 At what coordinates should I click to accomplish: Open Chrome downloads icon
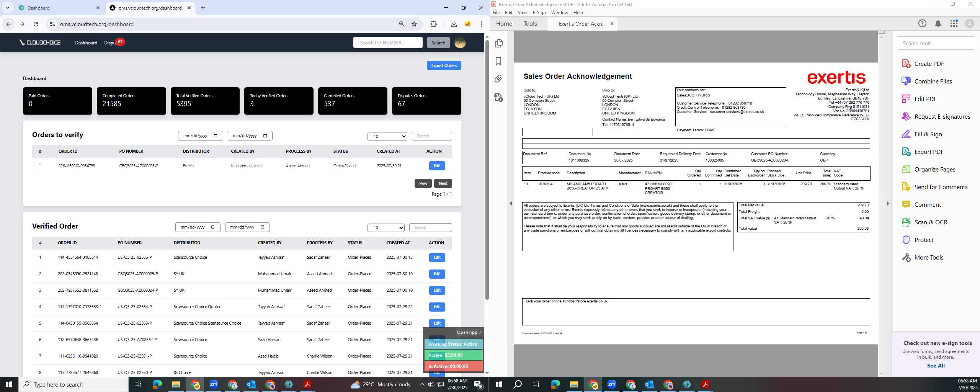click(454, 24)
